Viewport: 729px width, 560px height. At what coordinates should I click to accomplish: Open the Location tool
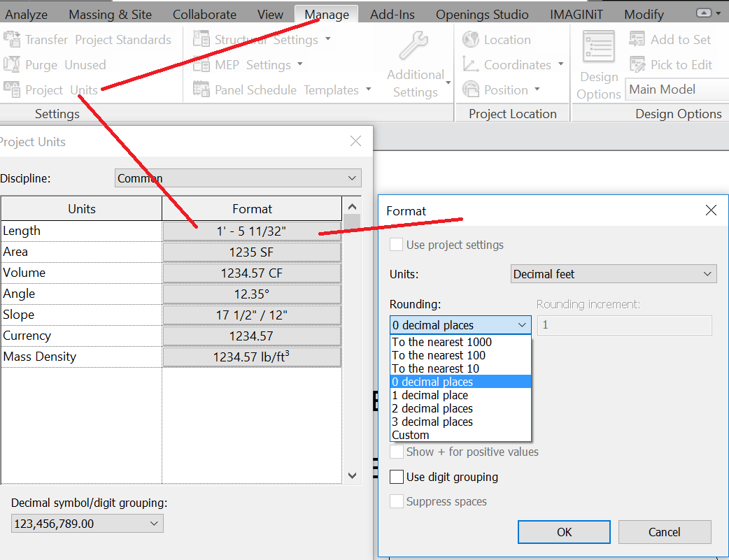click(x=502, y=39)
